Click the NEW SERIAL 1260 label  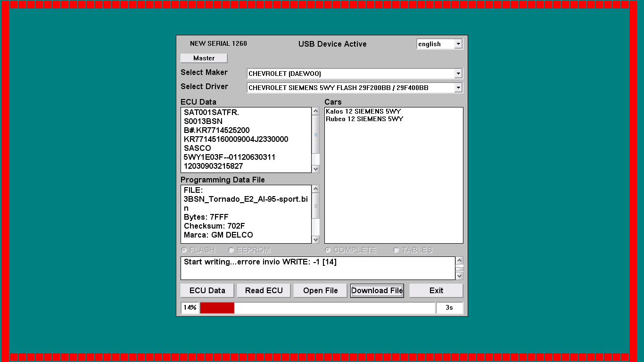click(218, 43)
